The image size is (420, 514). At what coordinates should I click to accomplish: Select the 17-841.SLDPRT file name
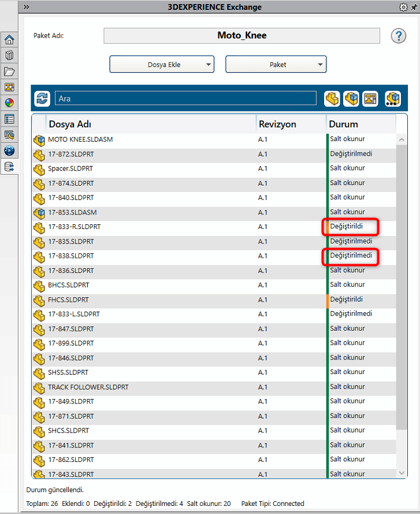[70, 446]
